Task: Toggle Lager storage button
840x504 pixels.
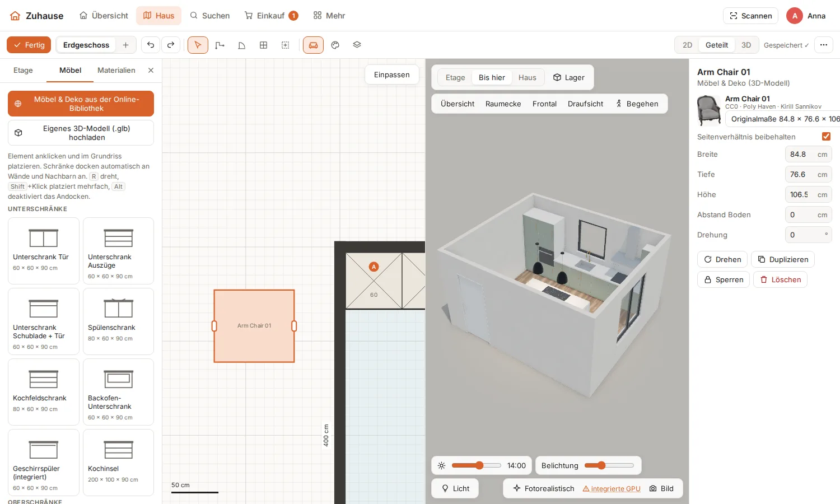Action: 569,77
